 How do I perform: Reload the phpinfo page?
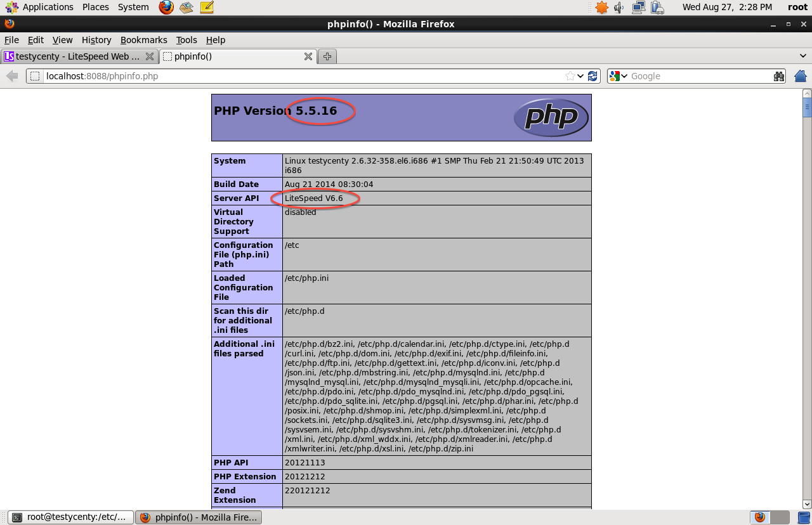click(593, 76)
